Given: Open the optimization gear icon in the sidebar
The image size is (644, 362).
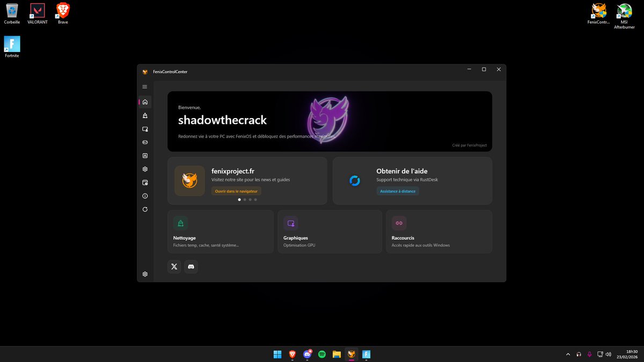Looking at the screenshot, I should tap(144, 169).
